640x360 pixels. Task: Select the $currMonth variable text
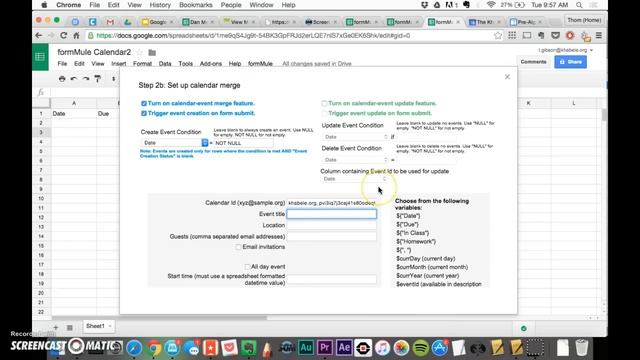(432, 267)
